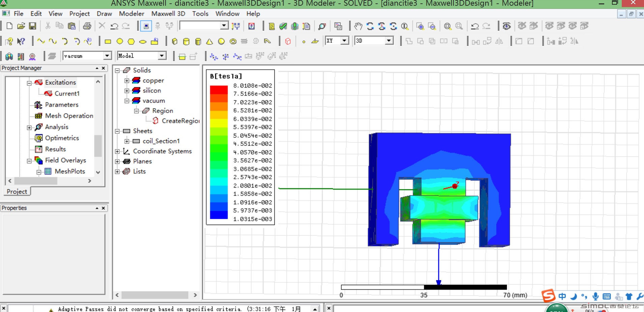Screen dimensions: 644x312
Task: Click the What's This help cursor icon
Action: click(21, 41)
